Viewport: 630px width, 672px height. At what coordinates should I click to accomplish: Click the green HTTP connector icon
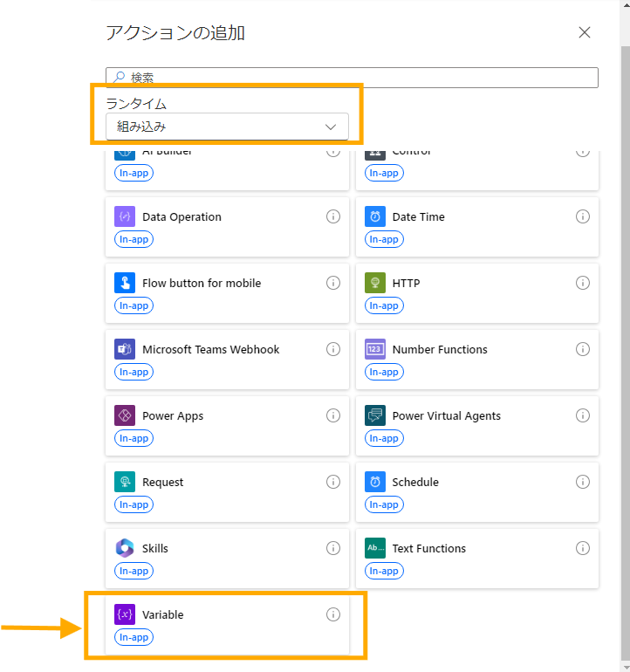[x=375, y=283]
